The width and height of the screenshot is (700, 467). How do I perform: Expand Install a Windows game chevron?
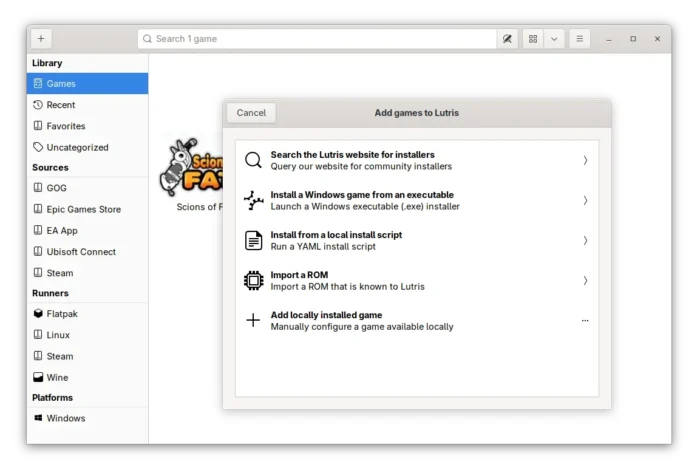coord(585,200)
